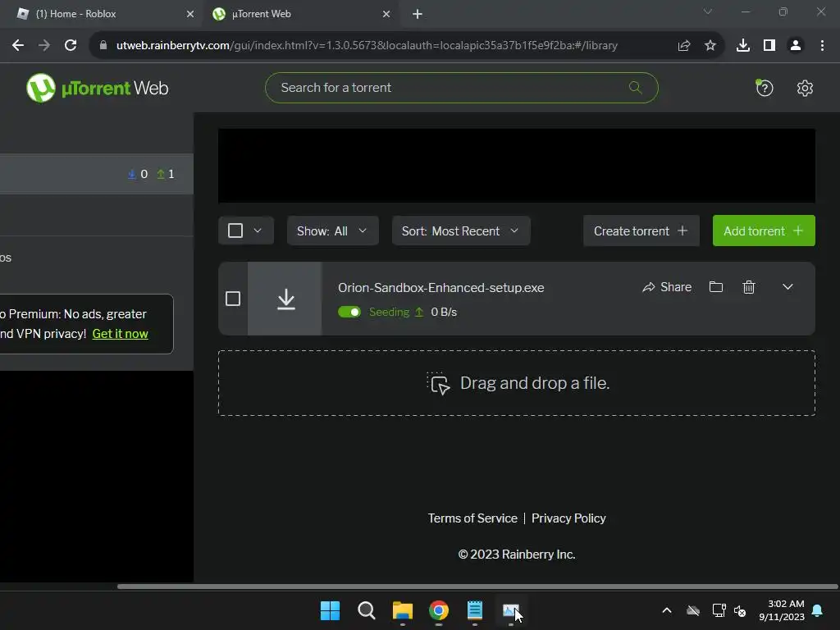Open Chrome tab search chevron

707,11
